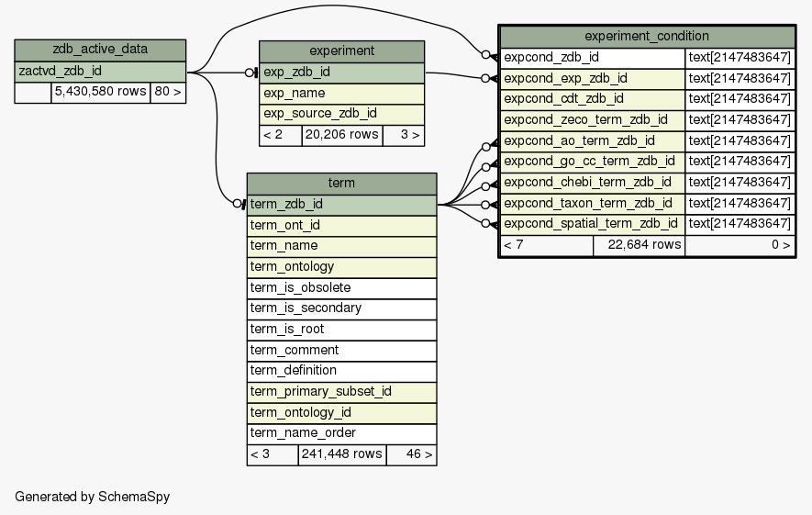Screen dimensions: 812x515
Task: Click the experiment table title
Action: pos(341,51)
